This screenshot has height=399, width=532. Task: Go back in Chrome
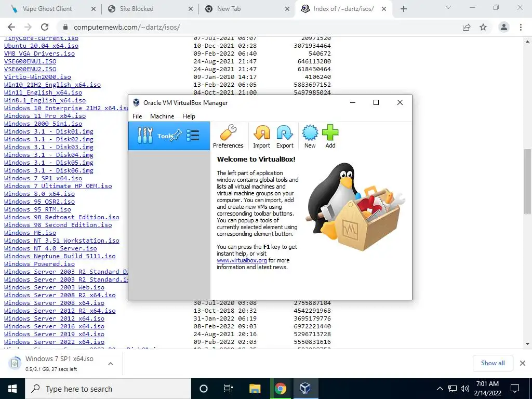[x=11, y=27]
